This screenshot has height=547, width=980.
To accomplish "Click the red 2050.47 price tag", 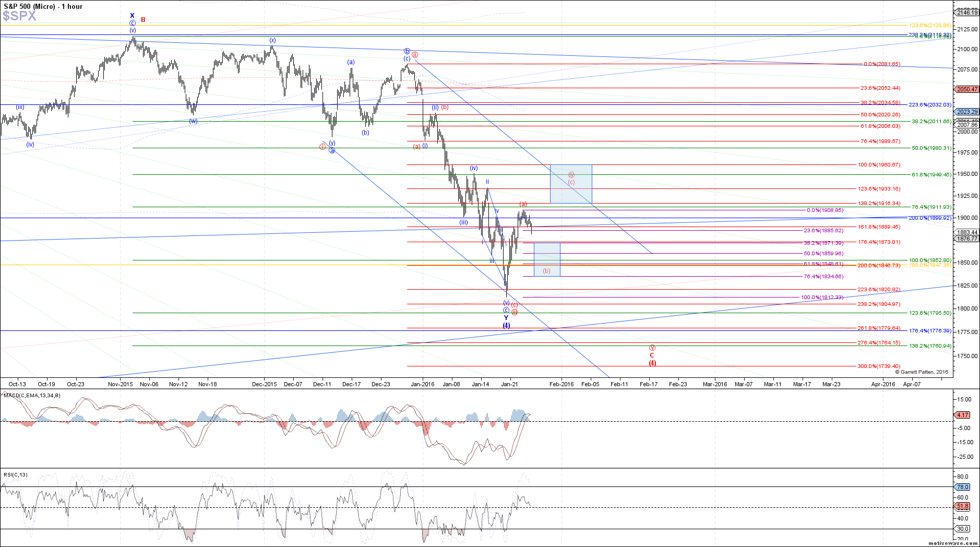I will tap(967, 89).
